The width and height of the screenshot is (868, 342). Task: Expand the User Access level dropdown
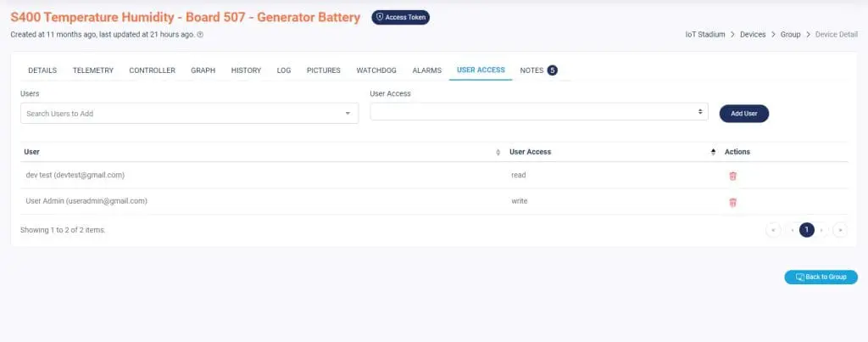pos(538,112)
